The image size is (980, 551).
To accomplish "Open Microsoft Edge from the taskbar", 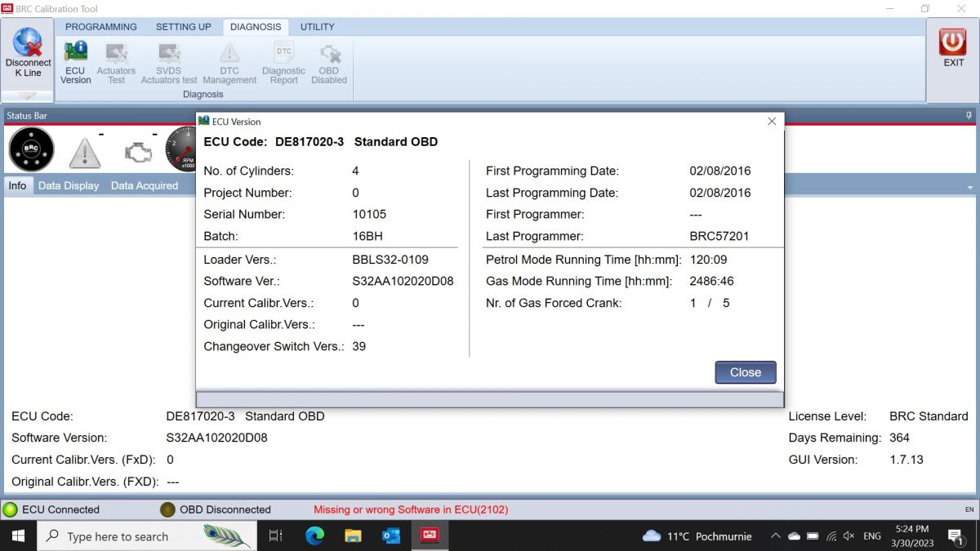I will click(x=314, y=536).
